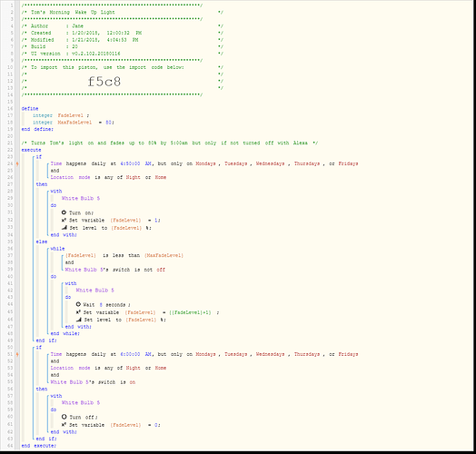
Task: Click the lightning bolt marker on line 24
Action: tap(17, 163)
